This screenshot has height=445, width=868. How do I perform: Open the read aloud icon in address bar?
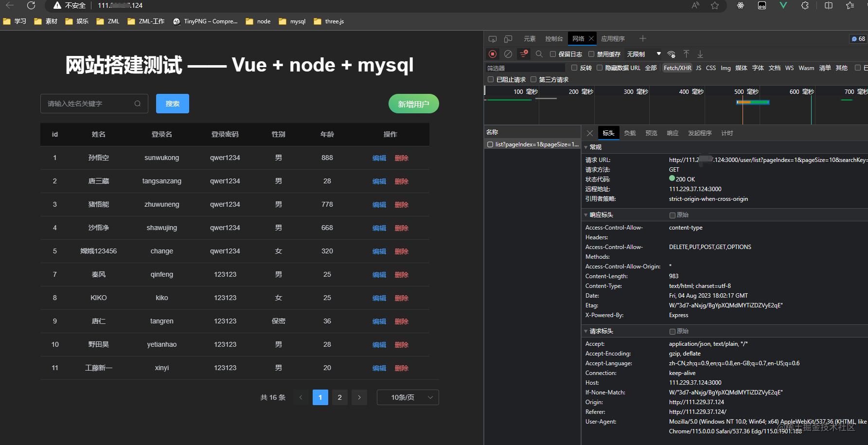tap(695, 5)
